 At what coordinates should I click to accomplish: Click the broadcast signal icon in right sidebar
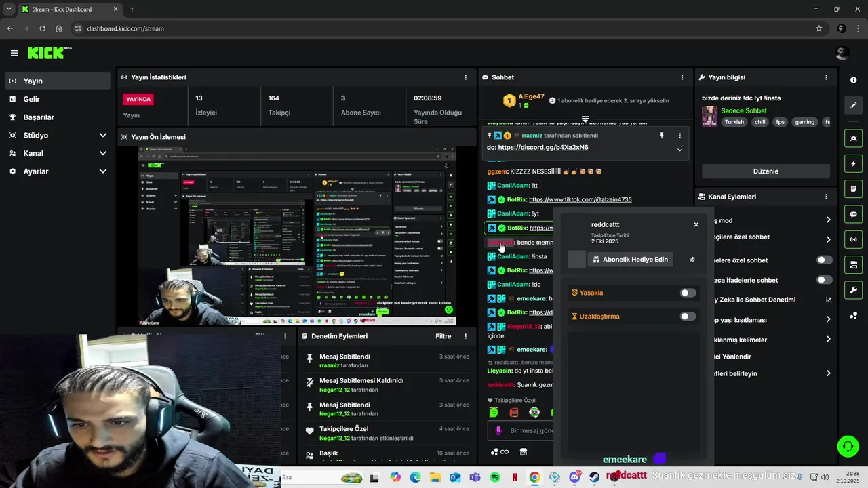[x=853, y=239]
